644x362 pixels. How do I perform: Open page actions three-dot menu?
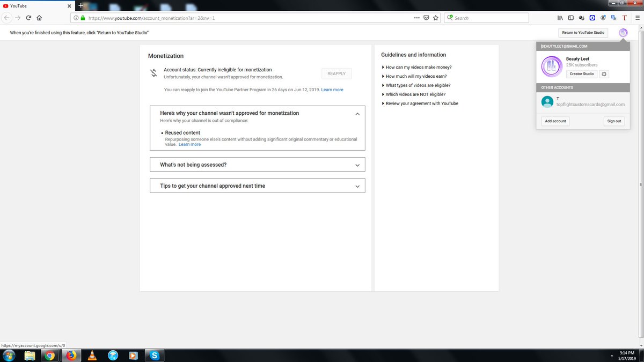pyautogui.click(x=417, y=18)
